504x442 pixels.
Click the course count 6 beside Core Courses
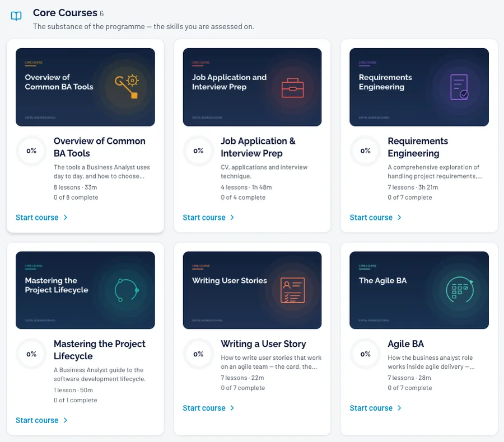[101, 13]
